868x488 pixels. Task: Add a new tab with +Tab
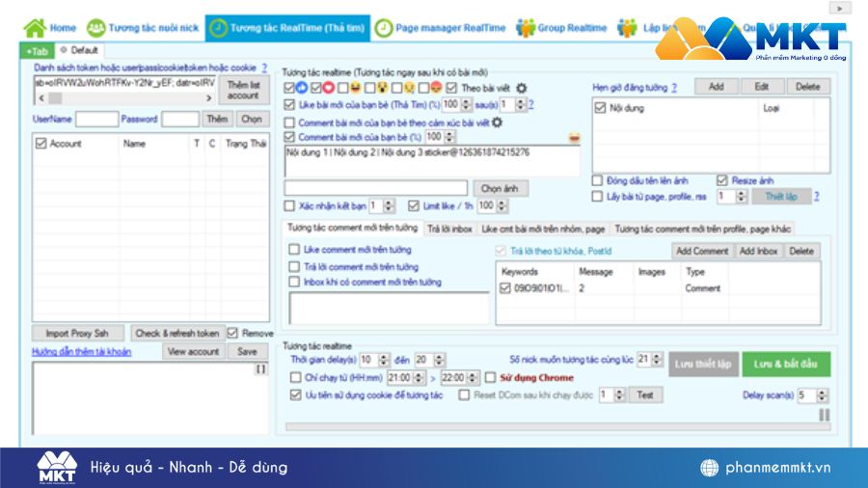coord(37,51)
